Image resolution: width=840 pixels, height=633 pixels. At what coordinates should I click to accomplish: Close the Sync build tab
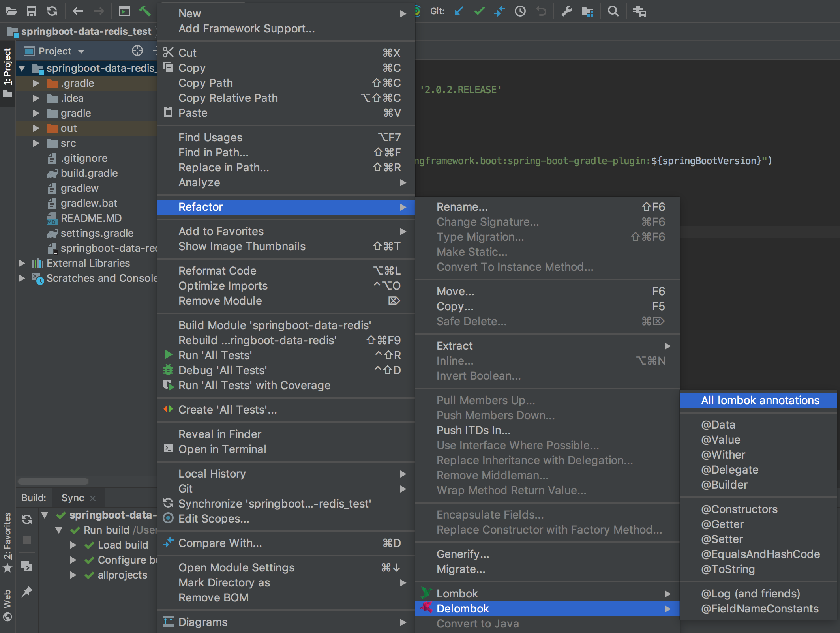93,498
